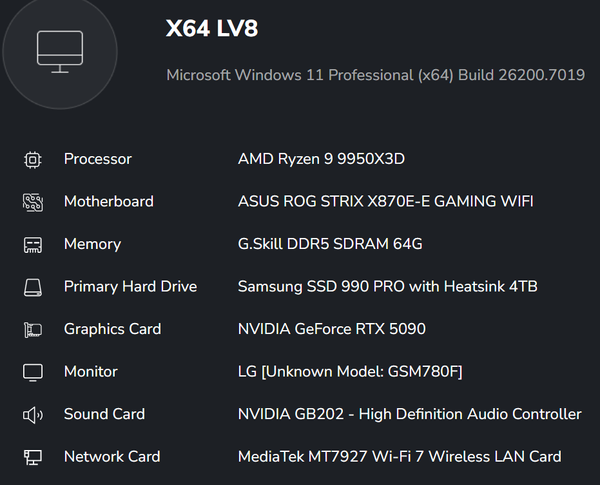Click the Windows 11 Professional build text

[x=375, y=75]
